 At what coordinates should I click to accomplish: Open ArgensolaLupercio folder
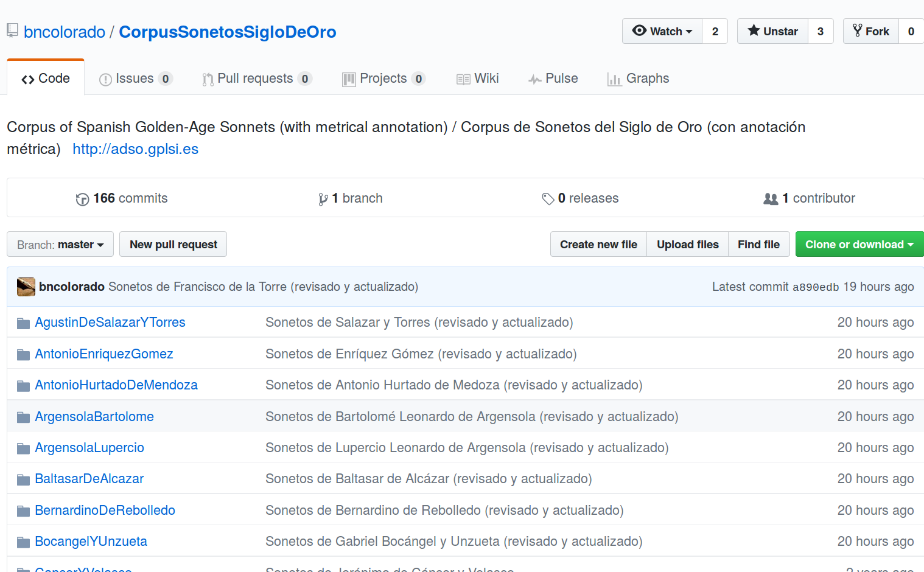(89, 448)
